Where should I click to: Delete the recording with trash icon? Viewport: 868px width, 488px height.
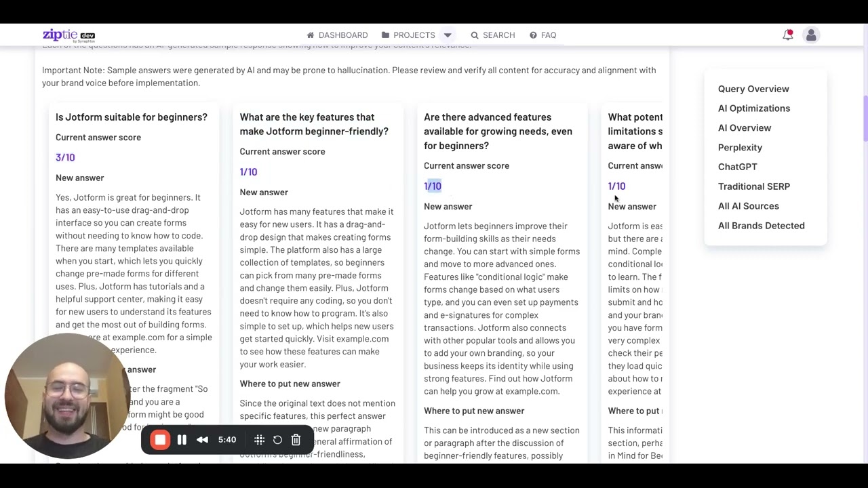tap(296, 440)
